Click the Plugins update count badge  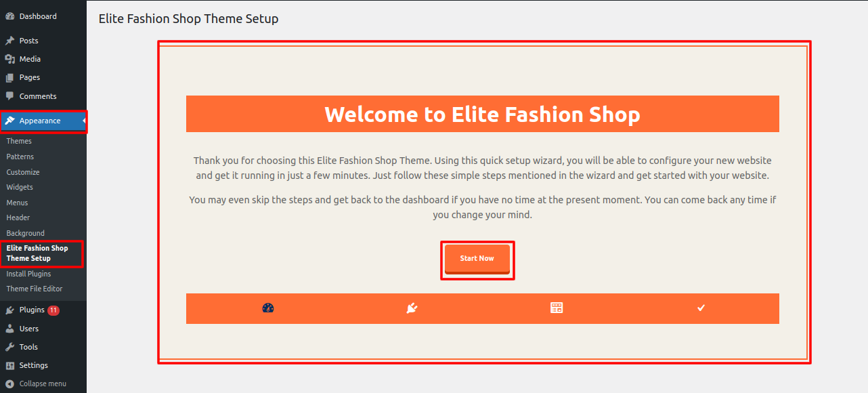(x=53, y=310)
